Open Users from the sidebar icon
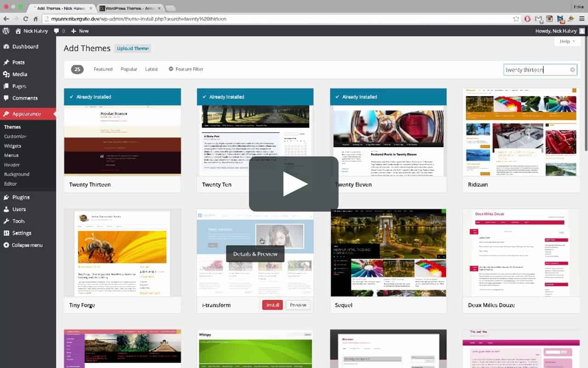The width and height of the screenshot is (588, 368). click(6, 209)
